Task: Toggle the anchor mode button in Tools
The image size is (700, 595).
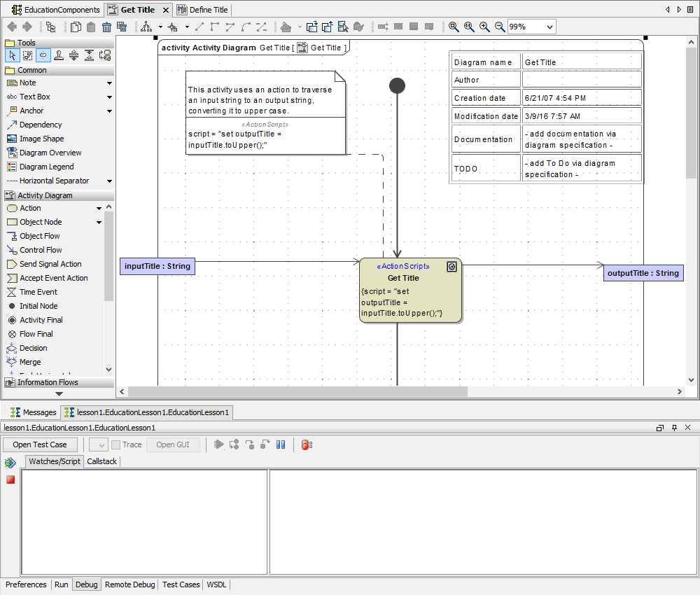Action: coord(43,55)
